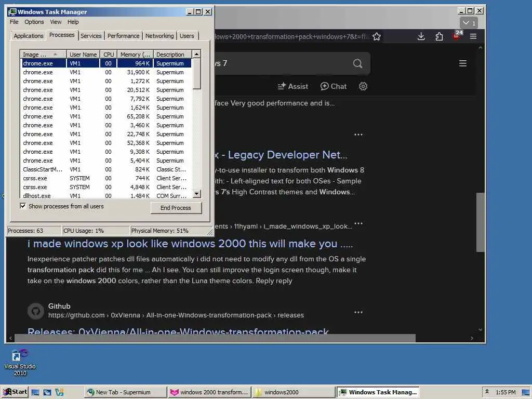
Task: Toggle Show processes from all users checkbox
Action: (x=23, y=206)
